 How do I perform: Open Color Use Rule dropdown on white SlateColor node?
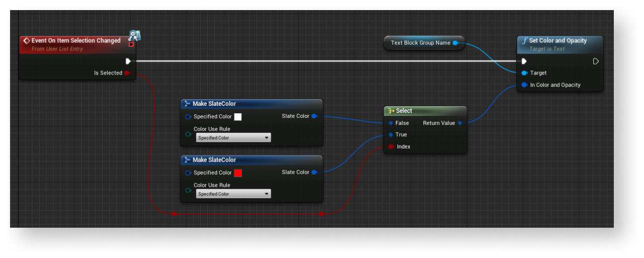(x=233, y=138)
